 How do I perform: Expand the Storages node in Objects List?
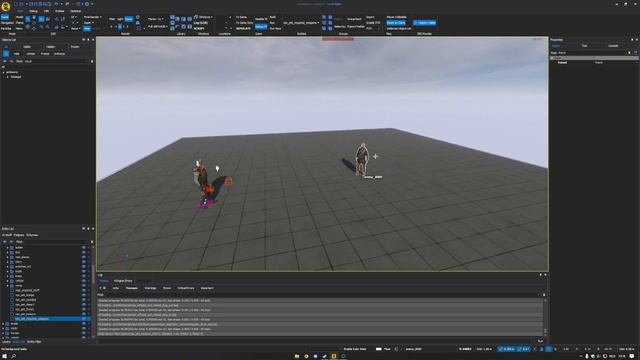[7, 77]
